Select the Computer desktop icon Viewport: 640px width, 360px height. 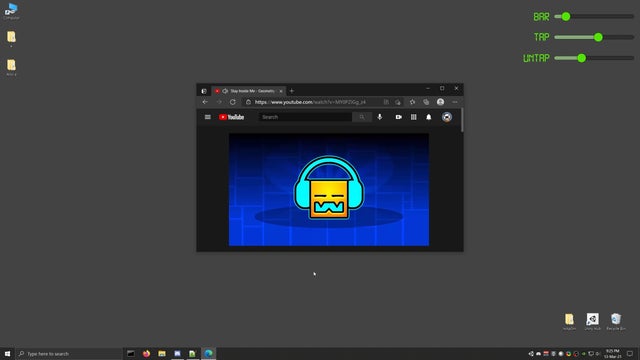11,11
